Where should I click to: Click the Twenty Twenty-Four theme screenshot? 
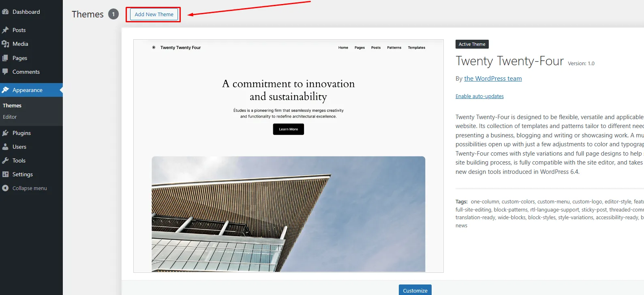[x=288, y=156]
